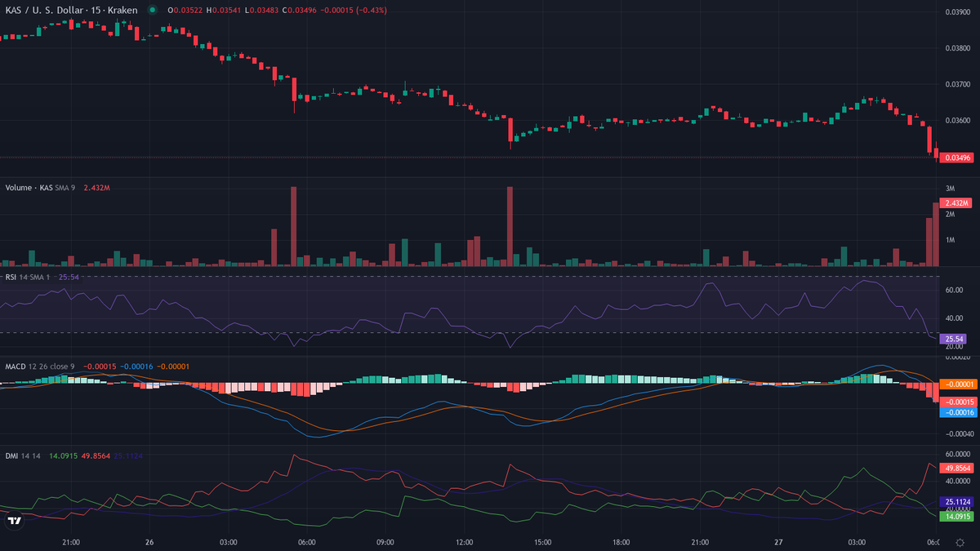980x551 pixels.
Task: Click the 0.03700 price axis label
Action: click(957, 84)
